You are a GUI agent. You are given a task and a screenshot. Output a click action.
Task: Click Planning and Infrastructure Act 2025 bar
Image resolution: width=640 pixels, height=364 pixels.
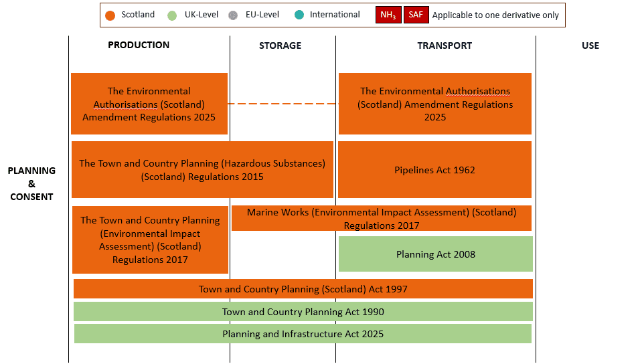[x=303, y=334]
